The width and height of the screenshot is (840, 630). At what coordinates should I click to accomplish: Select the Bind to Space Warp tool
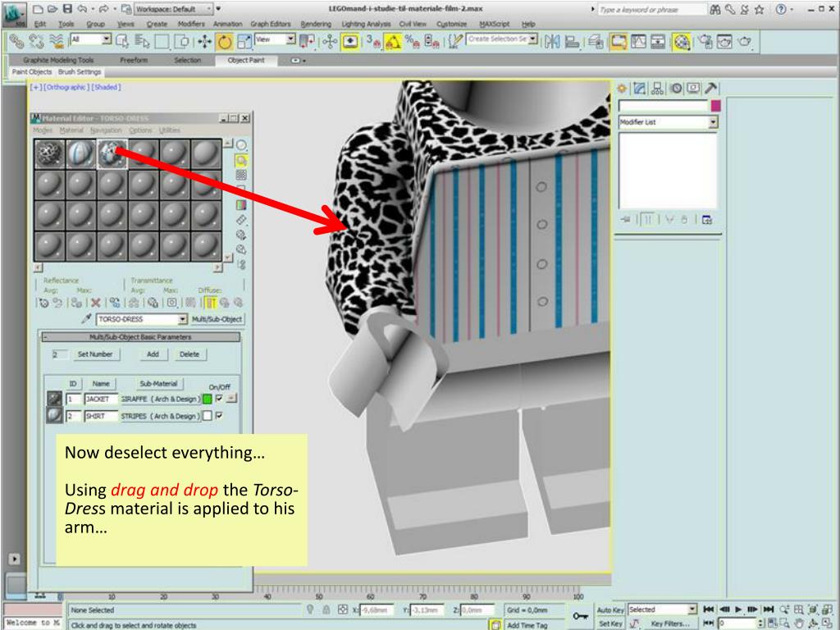(x=57, y=41)
